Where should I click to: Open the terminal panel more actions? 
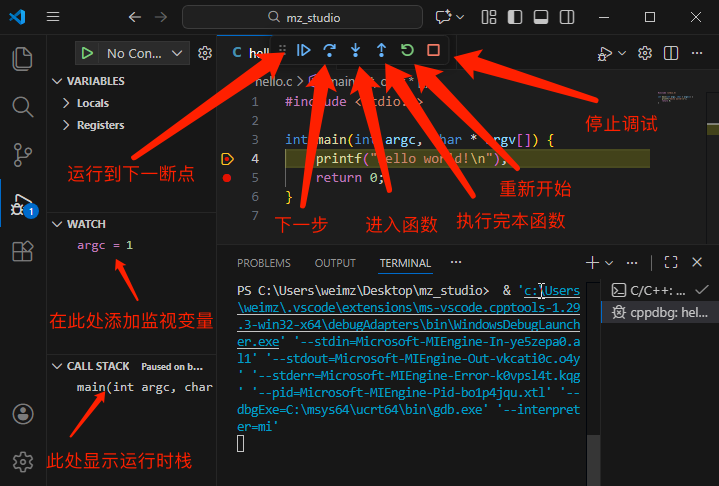[632, 263]
